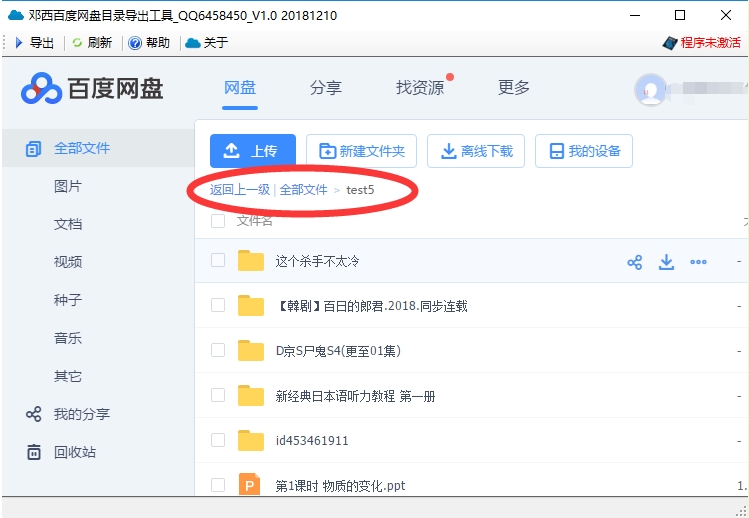Screen dimensions: 749x518
Task: Check the box for id453461911 folder
Action: (218, 440)
